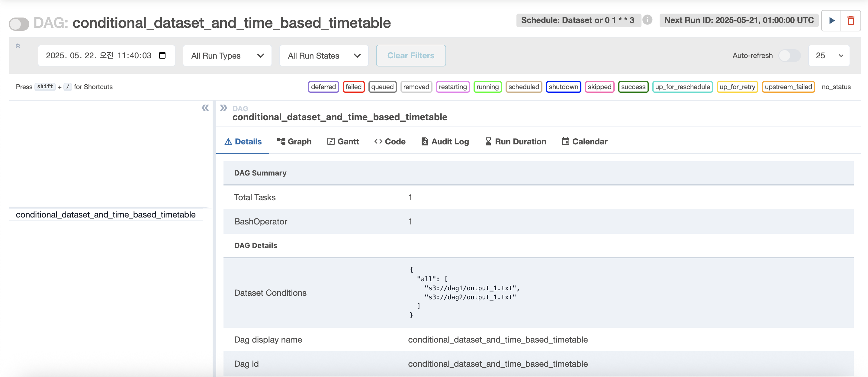The height and width of the screenshot is (377, 868).
Task: Click the Next Run ID badge
Action: (x=739, y=20)
